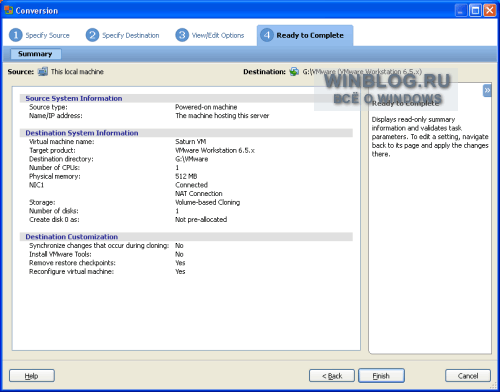Go back with the Back button
This screenshot has height=392, width=500.
pyautogui.click(x=332, y=376)
